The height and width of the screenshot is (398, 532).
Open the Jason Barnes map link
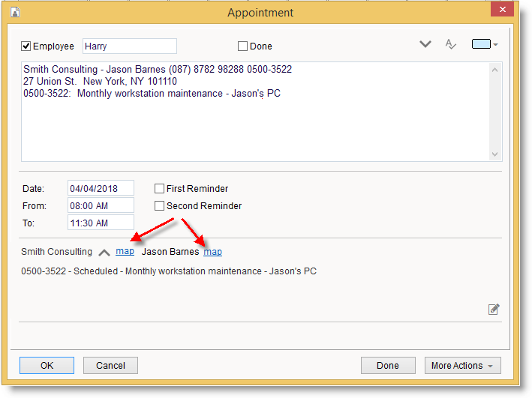(212, 252)
